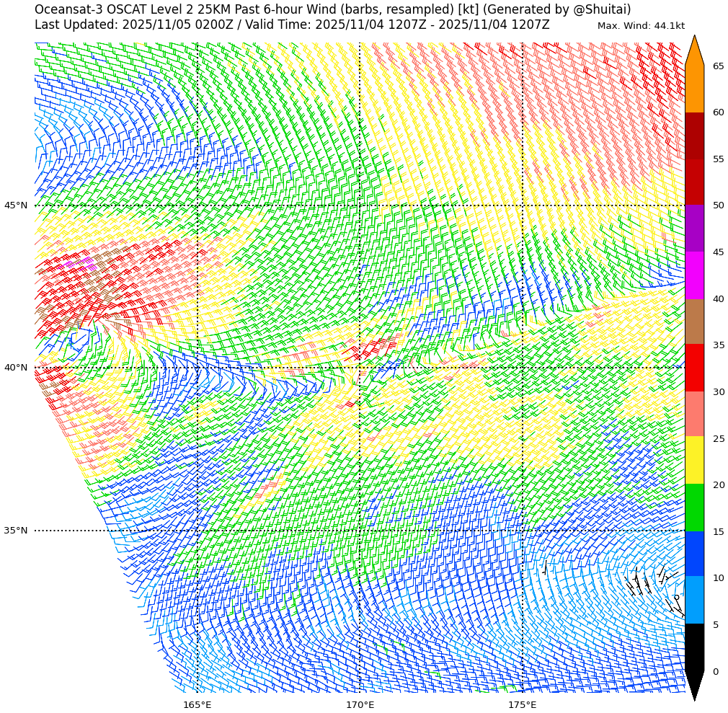Image resolution: width=728 pixels, height=713 pixels.
Task: Pick the brown 35-40 kt colorbar segment
Action: [x=694, y=322]
